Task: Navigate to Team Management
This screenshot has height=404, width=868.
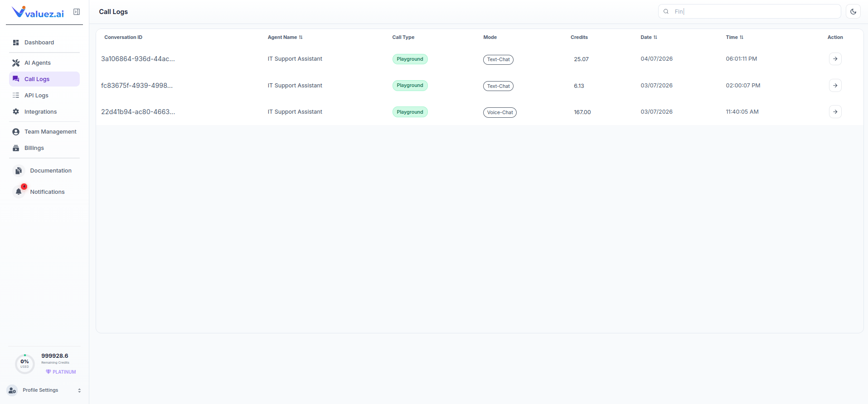Action: (44, 132)
